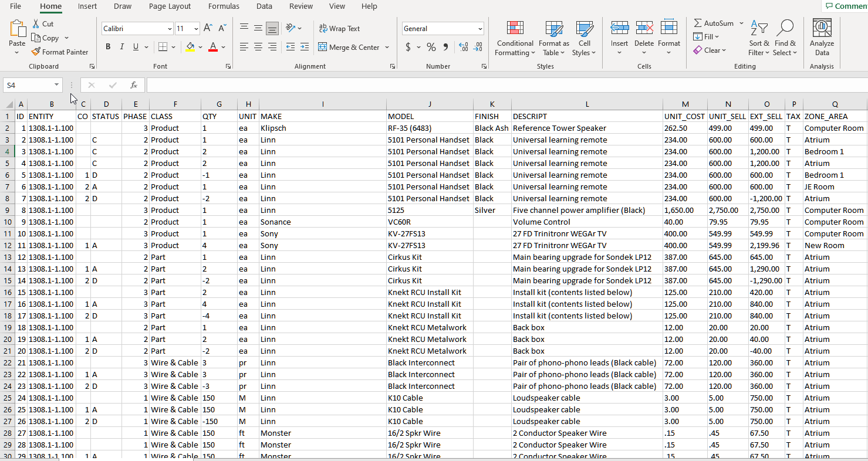Click the Decrease Decimal icon
The image size is (868, 461).
[x=478, y=47]
